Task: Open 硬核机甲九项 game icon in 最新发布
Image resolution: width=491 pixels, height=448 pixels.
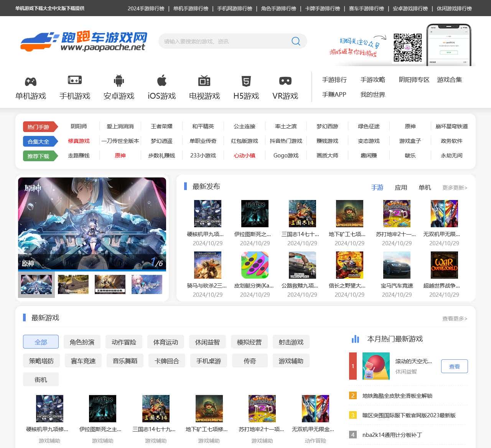Action: [x=208, y=213]
